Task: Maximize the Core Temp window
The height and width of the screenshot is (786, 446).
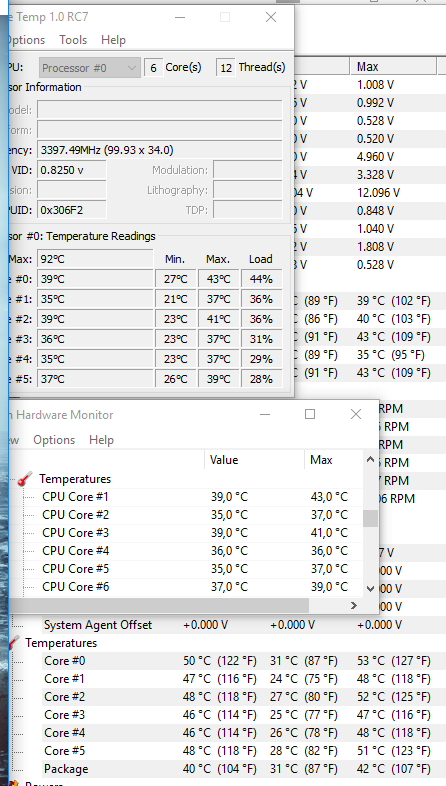Action: [225, 17]
